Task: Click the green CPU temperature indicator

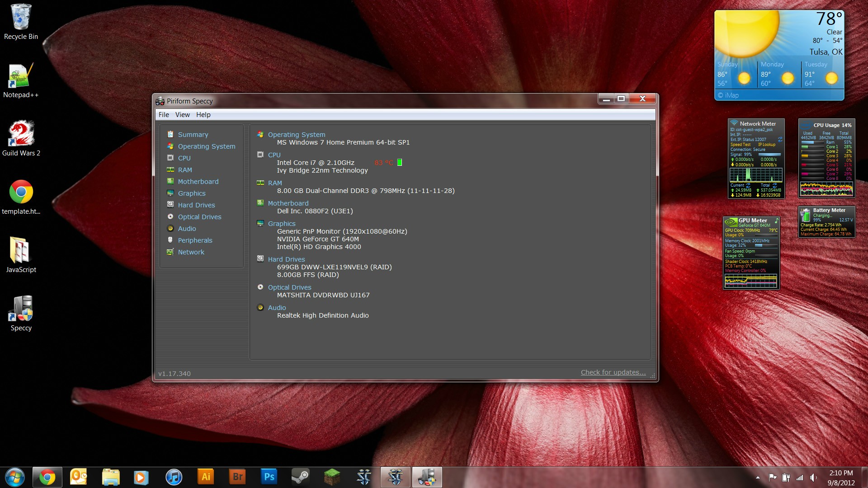Action: 400,163
